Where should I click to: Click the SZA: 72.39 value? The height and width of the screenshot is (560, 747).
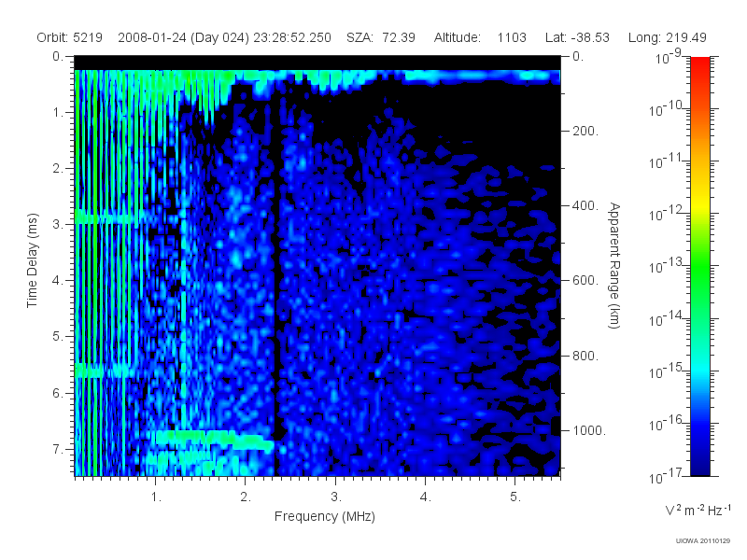381,37
